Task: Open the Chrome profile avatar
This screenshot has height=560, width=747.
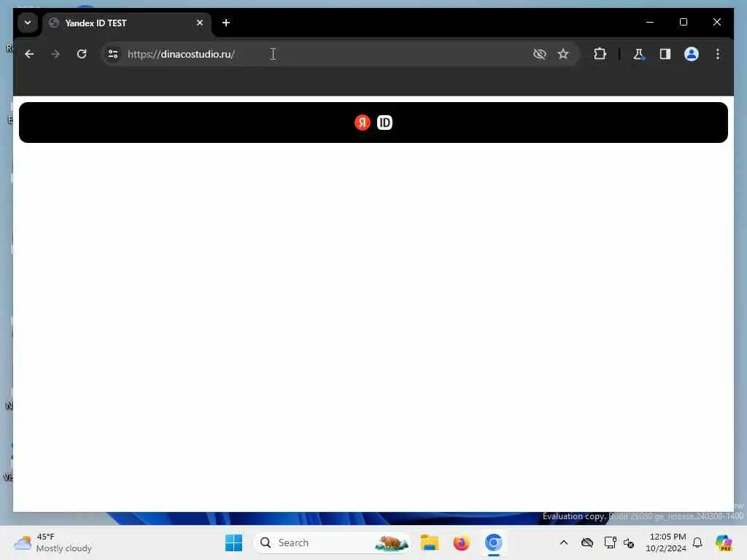Action: 692,54
